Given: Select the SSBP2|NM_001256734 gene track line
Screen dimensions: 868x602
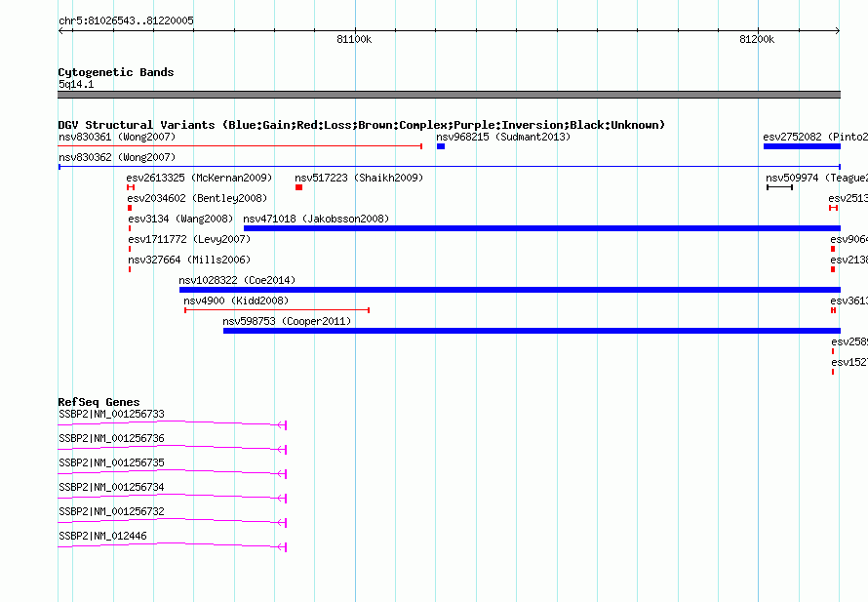Looking at the screenshot, I should coord(173,498).
